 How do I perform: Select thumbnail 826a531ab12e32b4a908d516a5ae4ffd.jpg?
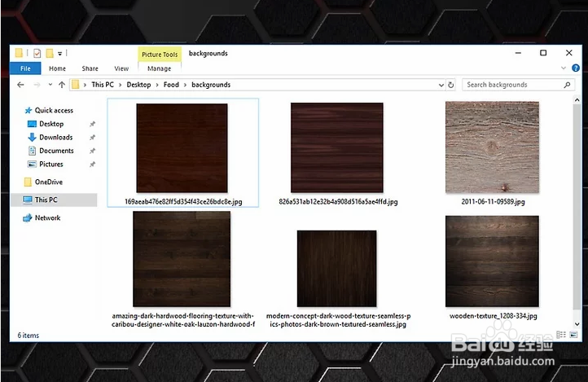[x=337, y=147]
